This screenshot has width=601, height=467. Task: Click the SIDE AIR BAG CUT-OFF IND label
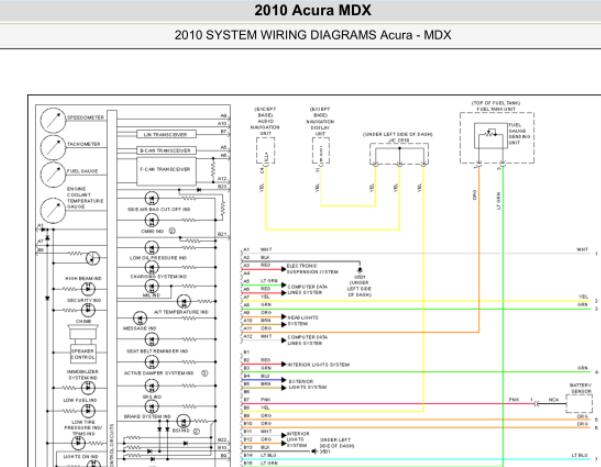[159, 209]
